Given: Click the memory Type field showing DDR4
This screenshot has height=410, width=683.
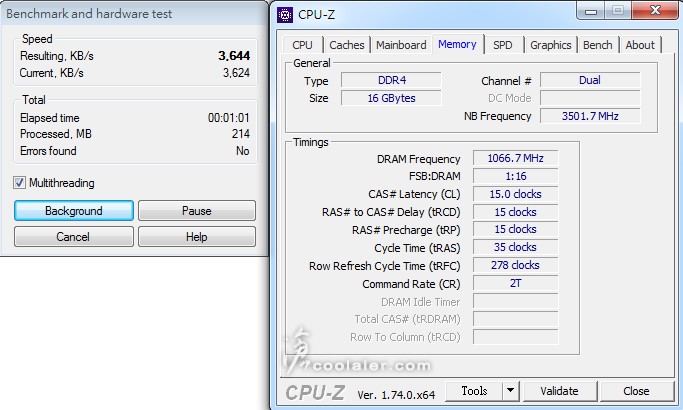Looking at the screenshot, I should click(x=391, y=80).
